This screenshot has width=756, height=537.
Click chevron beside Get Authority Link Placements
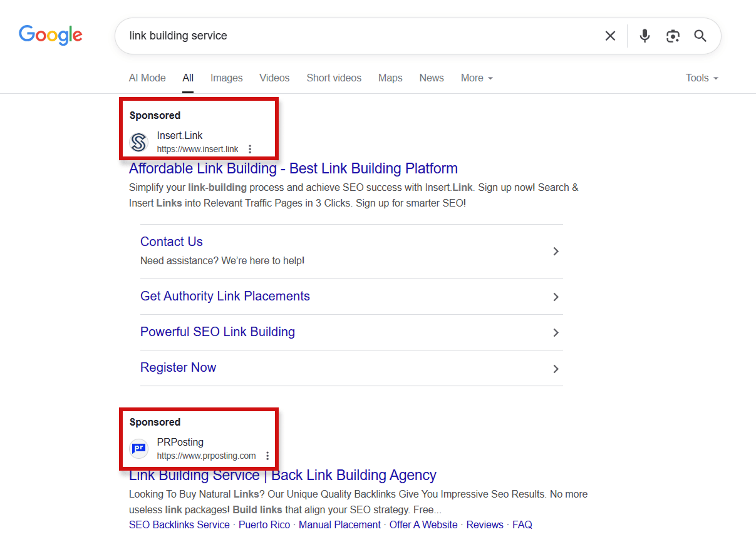[x=556, y=297]
